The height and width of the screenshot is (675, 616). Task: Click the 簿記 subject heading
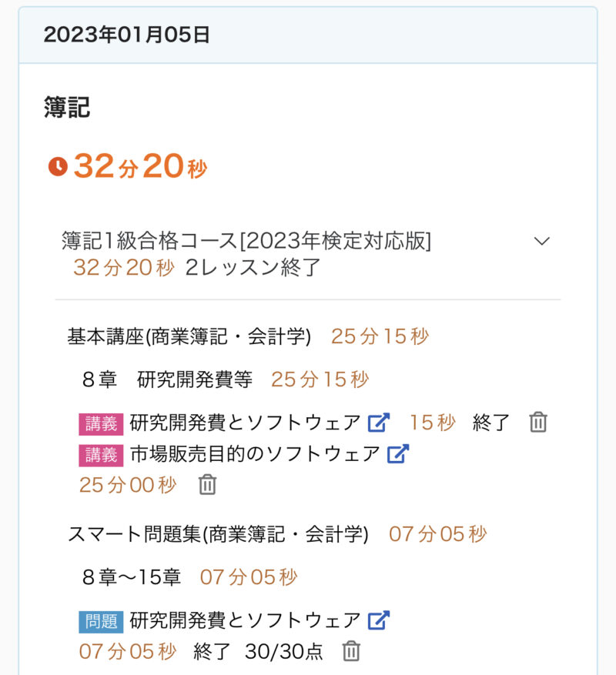(x=67, y=108)
